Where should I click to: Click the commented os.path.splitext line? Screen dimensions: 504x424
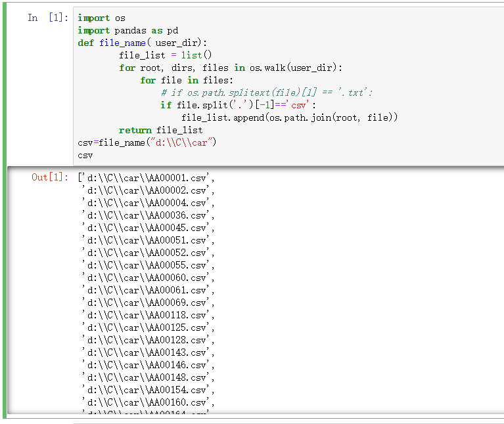tap(267, 93)
